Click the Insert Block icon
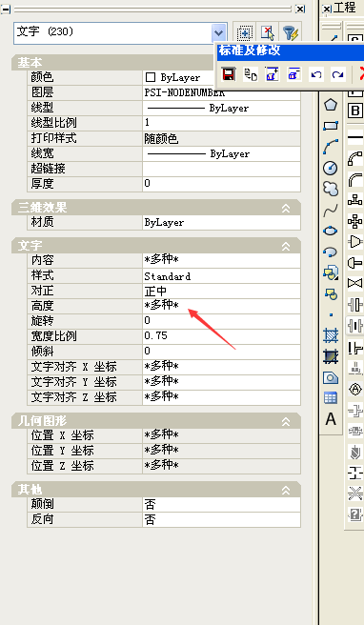Image resolution: width=364 pixels, height=625 pixels. [x=331, y=273]
